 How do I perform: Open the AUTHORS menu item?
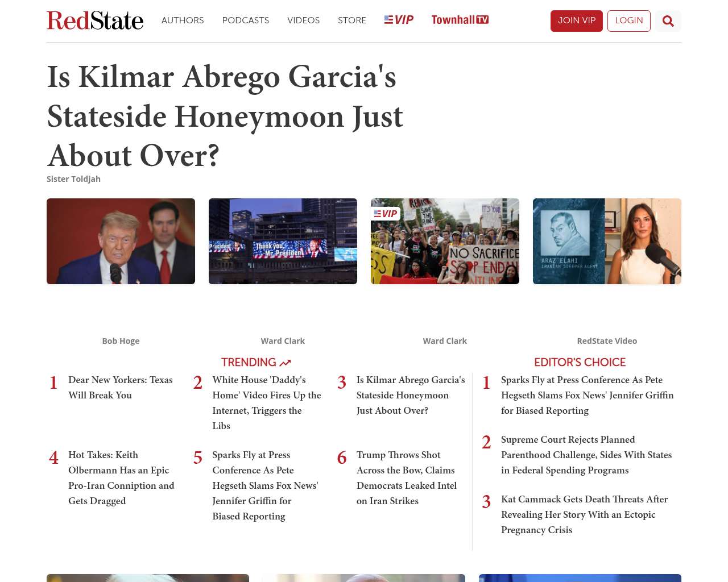[x=183, y=20]
